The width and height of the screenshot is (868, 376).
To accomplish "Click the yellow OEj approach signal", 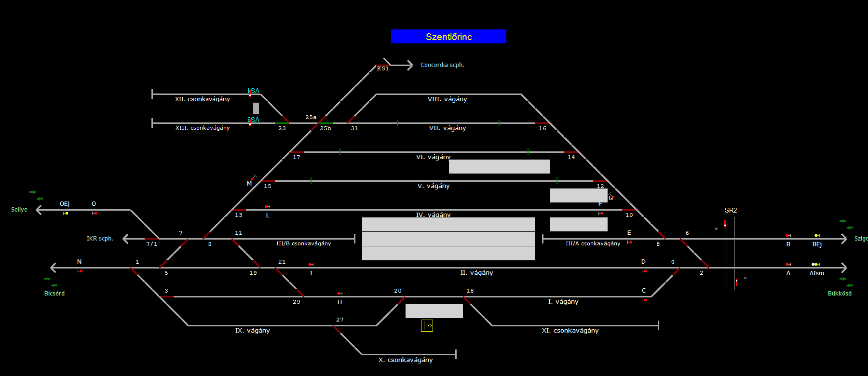I will point(66,213).
